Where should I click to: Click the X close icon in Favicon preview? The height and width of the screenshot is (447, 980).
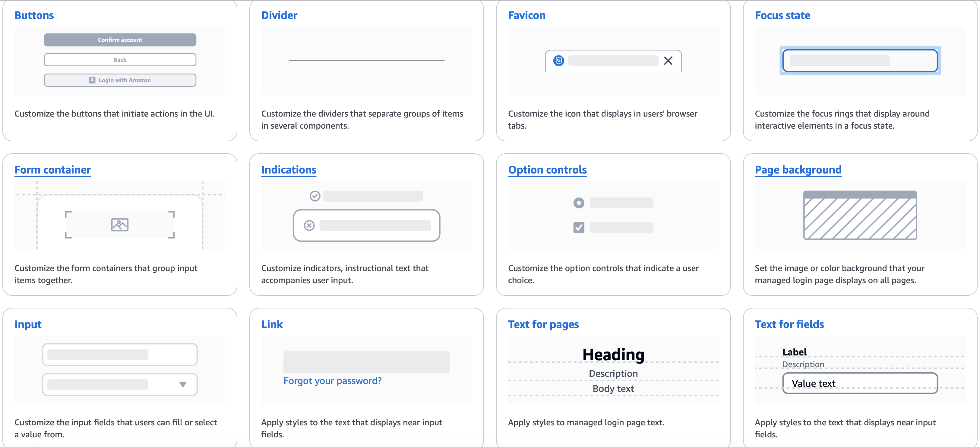pos(668,61)
